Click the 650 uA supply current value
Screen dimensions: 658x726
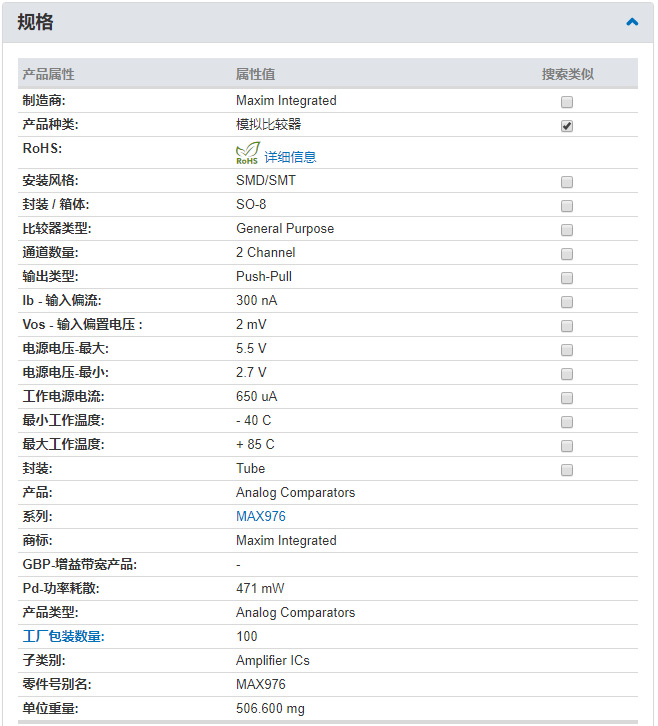click(257, 396)
